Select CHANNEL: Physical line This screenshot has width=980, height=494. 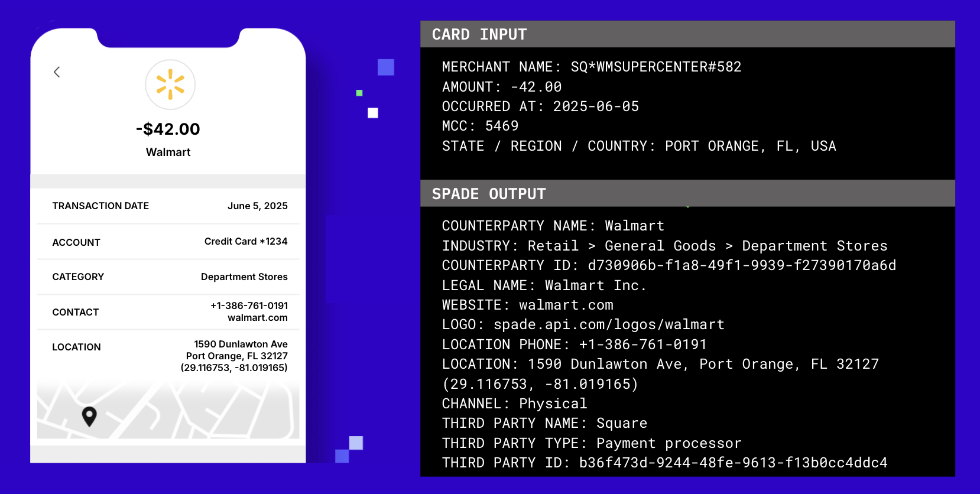click(x=514, y=404)
